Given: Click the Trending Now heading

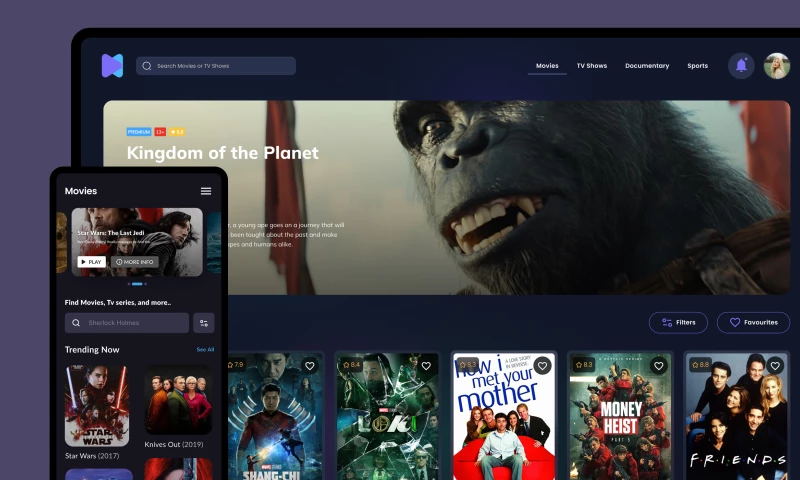Looking at the screenshot, I should (x=92, y=349).
